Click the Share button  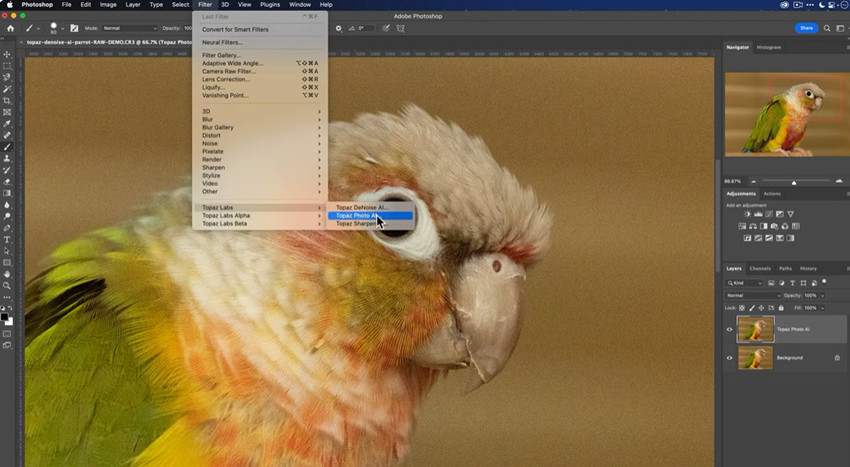807,28
